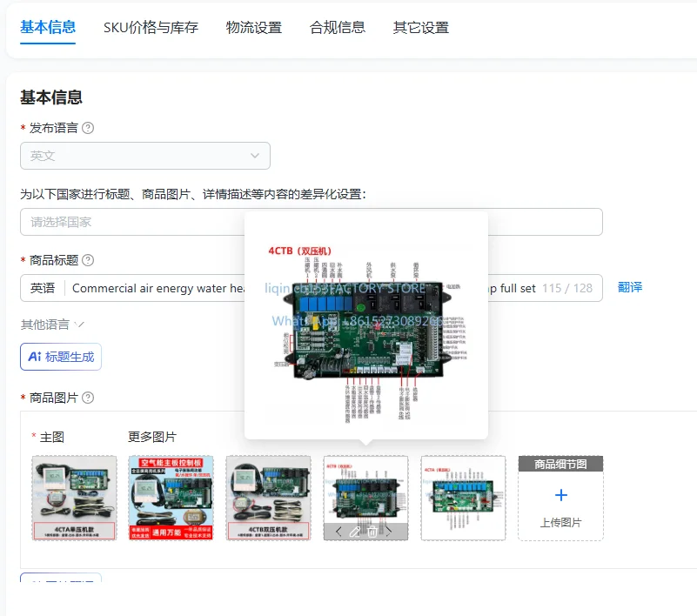Open the 发布语言 language dropdown showing 英文
This screenshot has width=697, height=616.
[145, 156]
